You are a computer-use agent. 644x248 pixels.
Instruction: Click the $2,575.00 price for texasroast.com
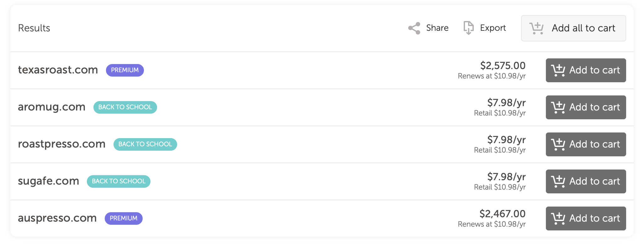[x=503, y=66]
